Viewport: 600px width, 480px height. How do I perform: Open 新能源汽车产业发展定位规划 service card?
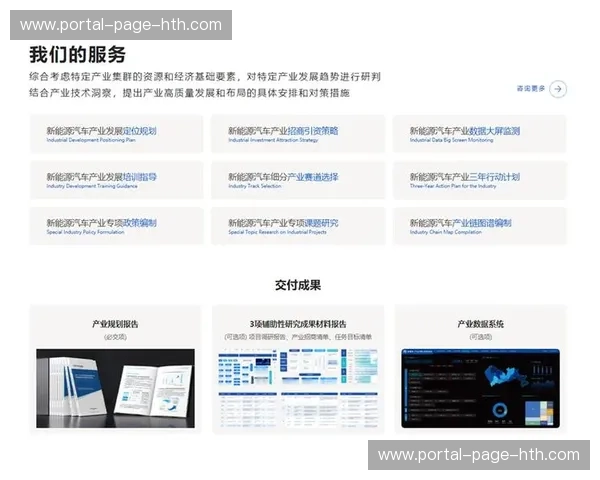[116, 134]
